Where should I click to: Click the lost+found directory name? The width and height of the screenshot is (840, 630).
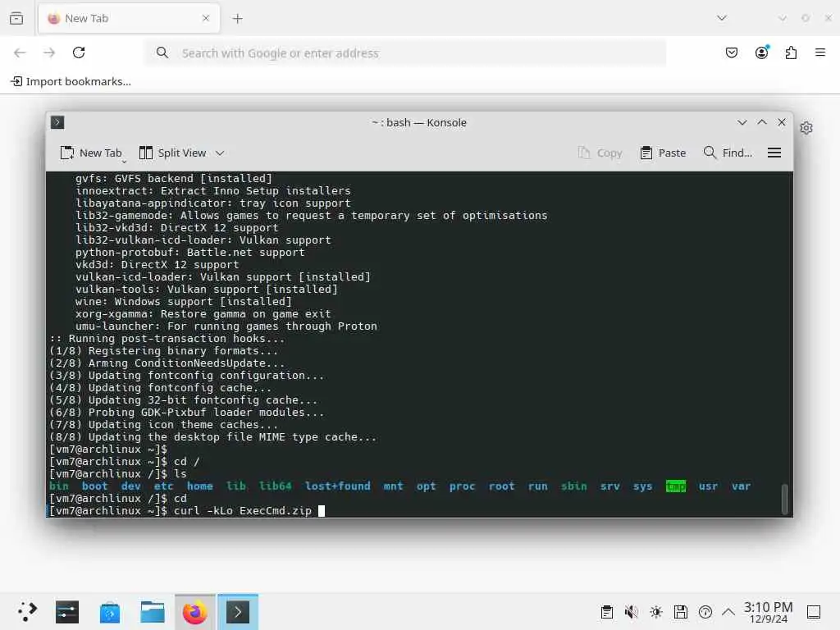pyautogui.click(x=337, y=486)
